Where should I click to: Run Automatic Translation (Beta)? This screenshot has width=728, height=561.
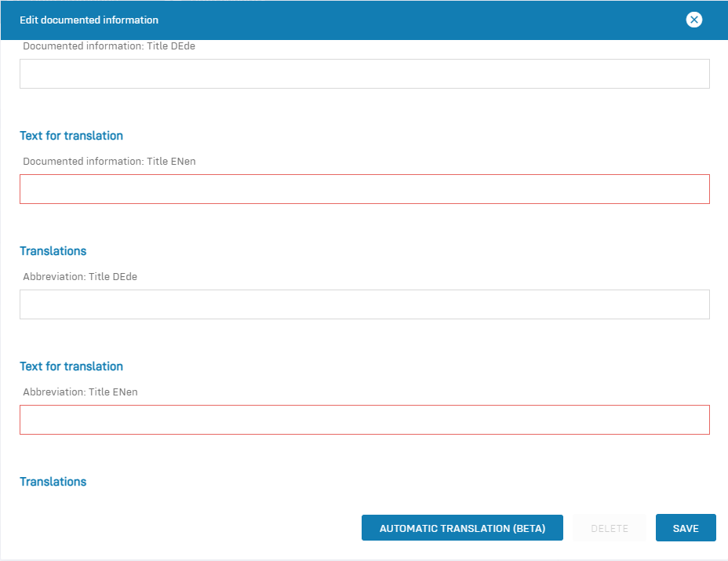[462, 528]
